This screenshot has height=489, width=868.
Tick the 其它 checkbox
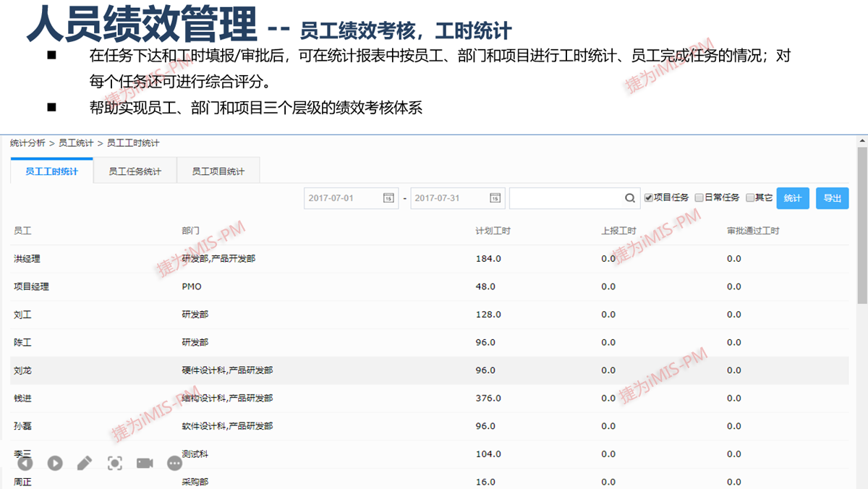point(750,197)
